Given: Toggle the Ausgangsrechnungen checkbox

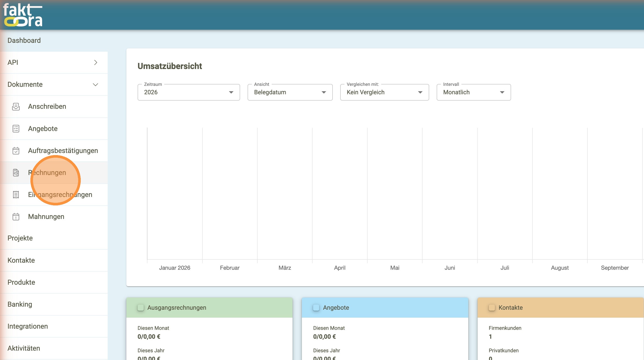Looking at the screenshot, I should (141, 308).
